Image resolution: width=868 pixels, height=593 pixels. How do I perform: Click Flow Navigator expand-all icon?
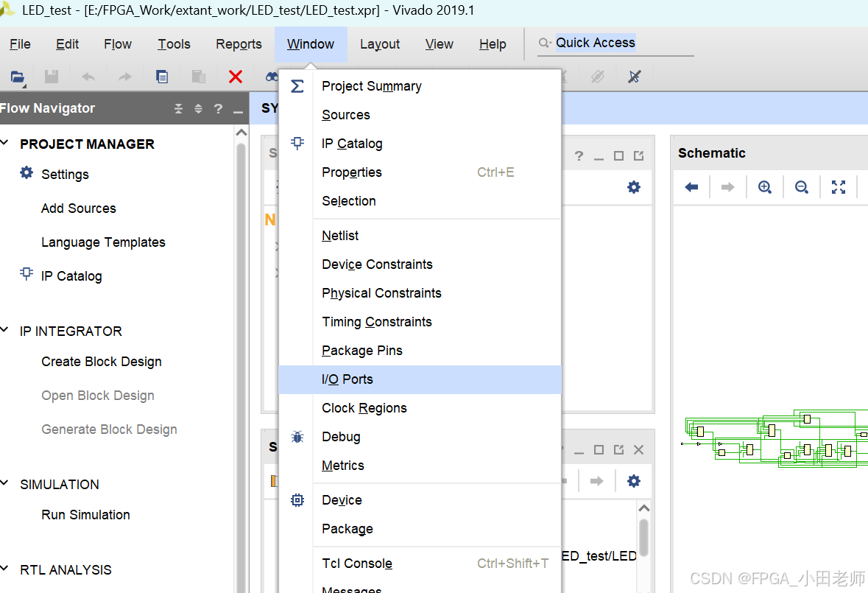coord(198,108)
